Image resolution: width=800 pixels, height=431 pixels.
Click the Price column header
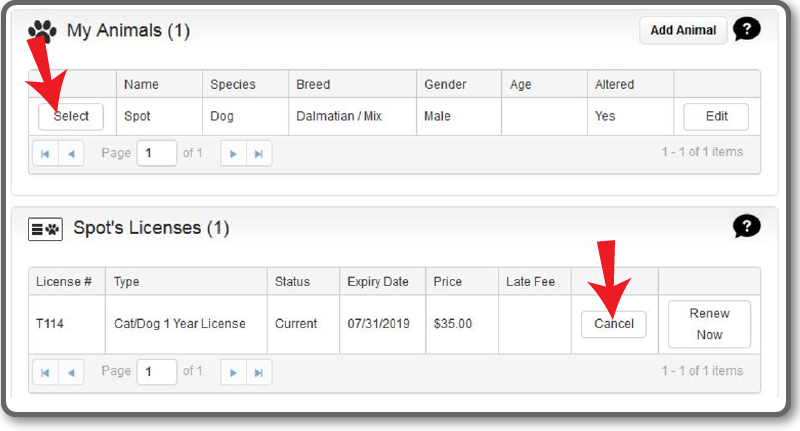pos(462,282)
